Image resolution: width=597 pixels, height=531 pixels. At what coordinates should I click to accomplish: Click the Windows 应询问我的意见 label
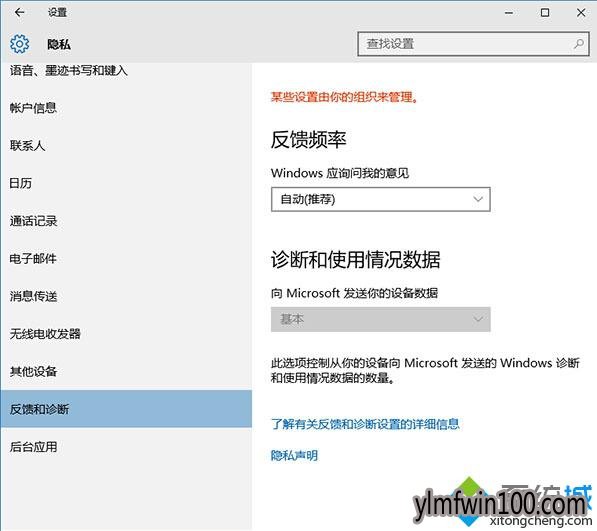340,173
